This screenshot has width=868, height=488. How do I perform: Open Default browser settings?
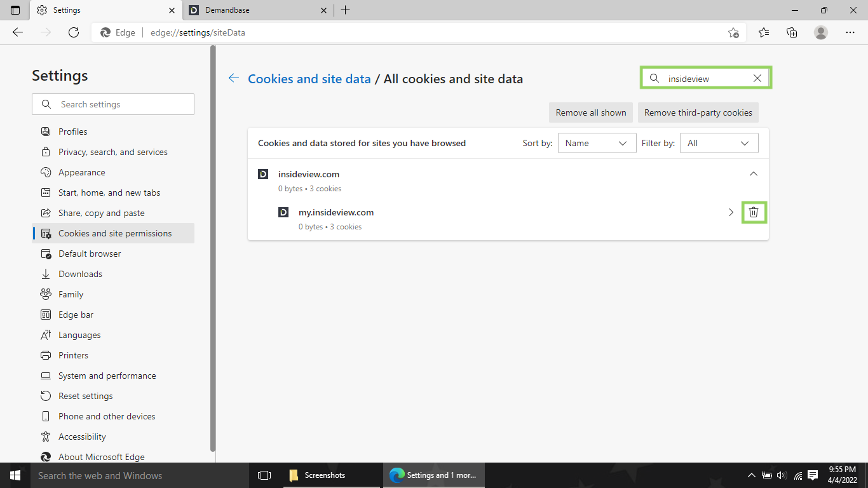coord(113,254)
